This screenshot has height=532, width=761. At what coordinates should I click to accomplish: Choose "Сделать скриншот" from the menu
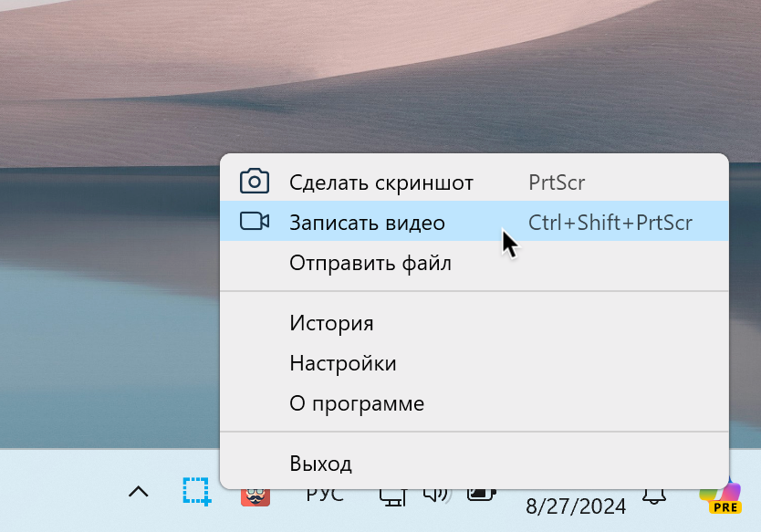point(381,182)
